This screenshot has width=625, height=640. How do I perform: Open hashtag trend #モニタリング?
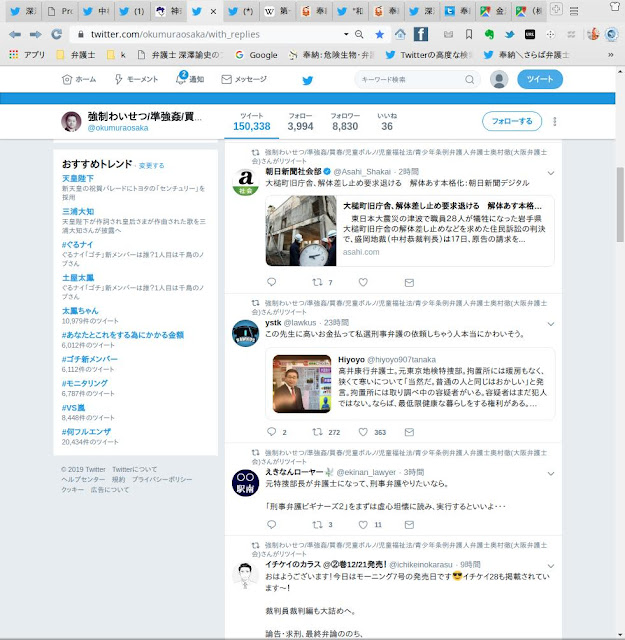click(x=85, y=383)
